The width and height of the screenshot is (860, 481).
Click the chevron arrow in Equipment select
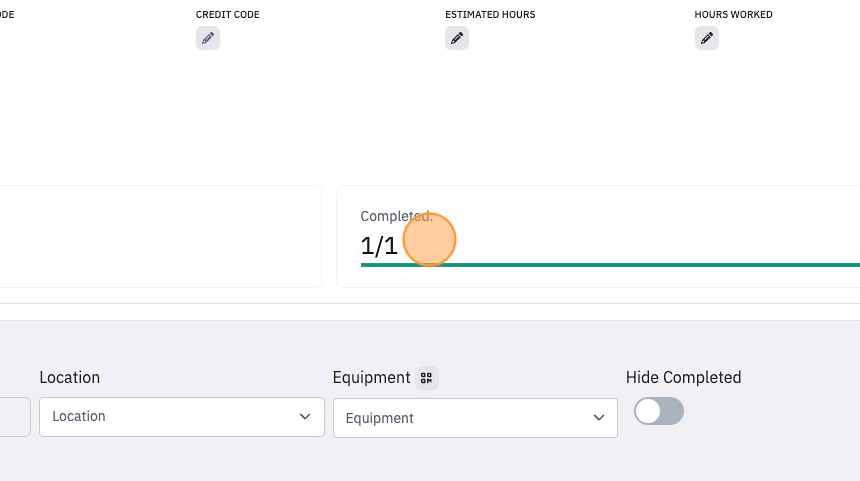[x=599, y=418]
